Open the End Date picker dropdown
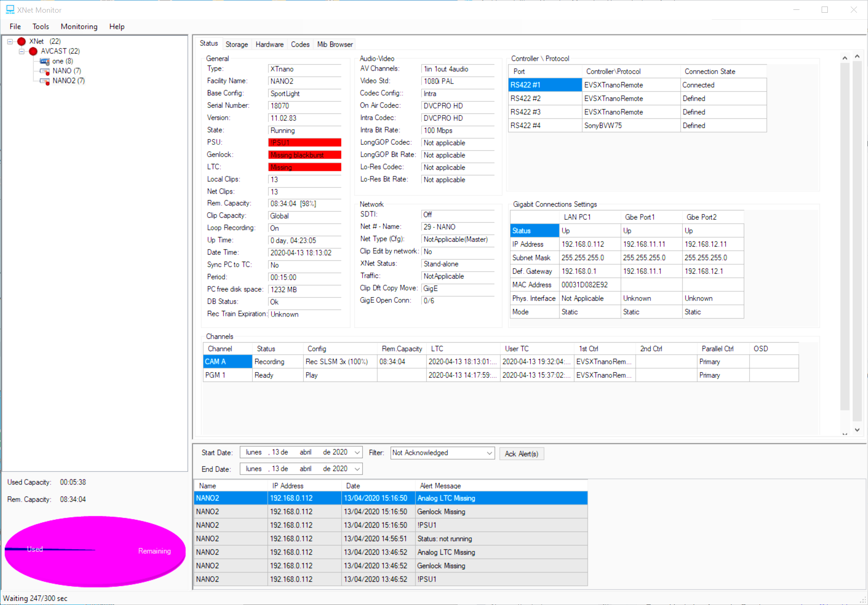The width and height of the screenshot is (868, 605). point(357,469)
